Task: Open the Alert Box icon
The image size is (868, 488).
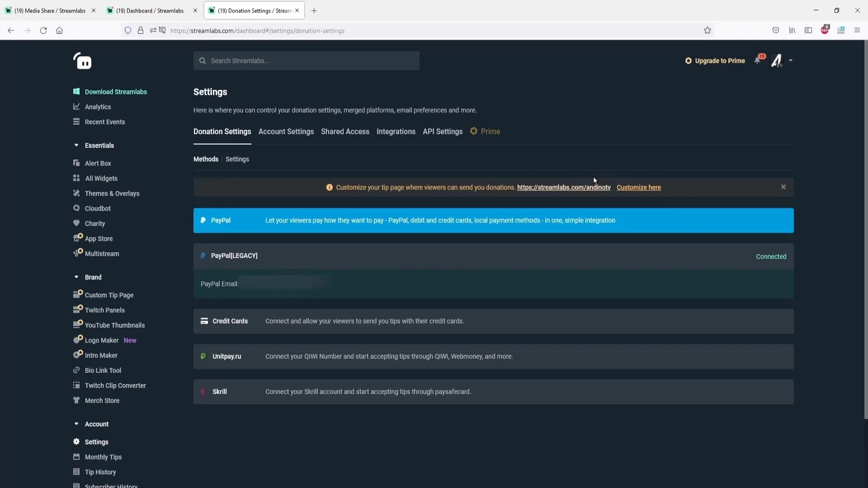Action: [76, 163]
